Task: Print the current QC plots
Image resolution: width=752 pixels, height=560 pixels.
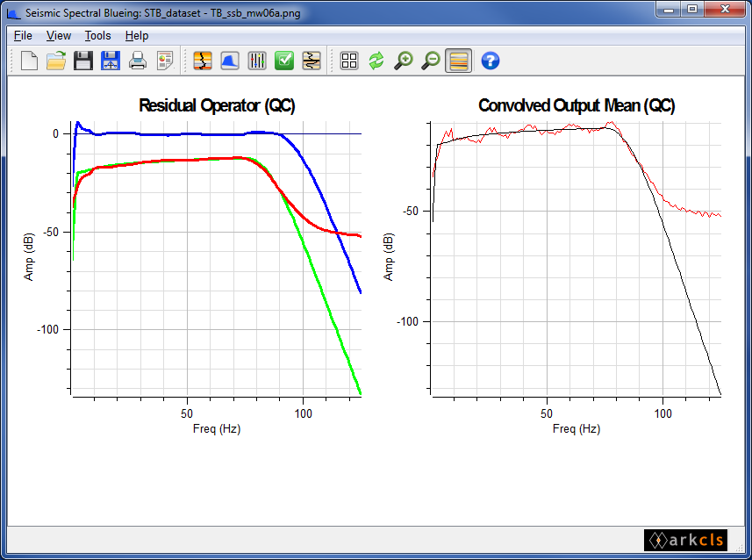Action: [x=138, y=61]
